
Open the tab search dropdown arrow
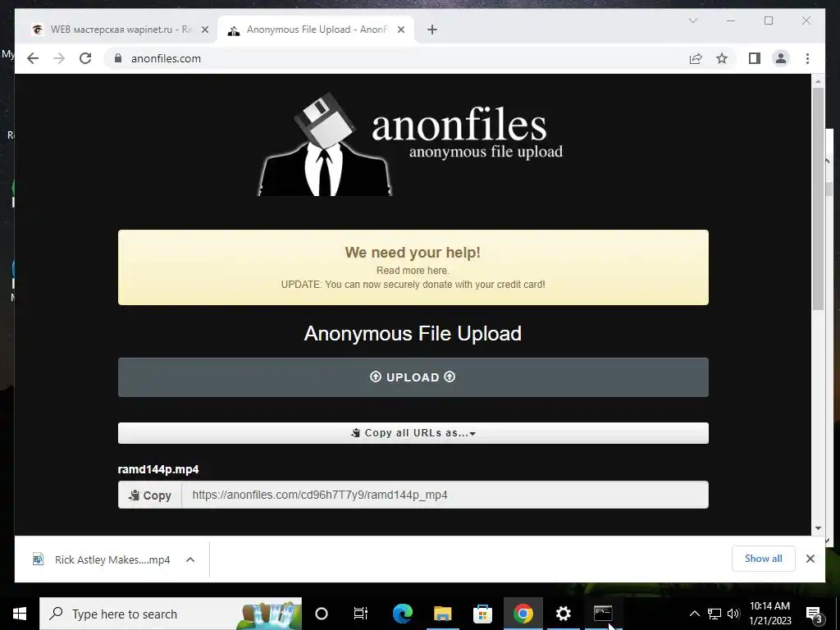(692, 21)
